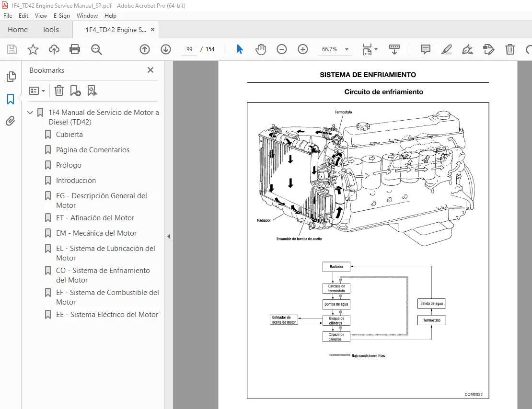Select the Highlight text pen tool
Viewport: 532px width, 409px height.
pos(447,49)
